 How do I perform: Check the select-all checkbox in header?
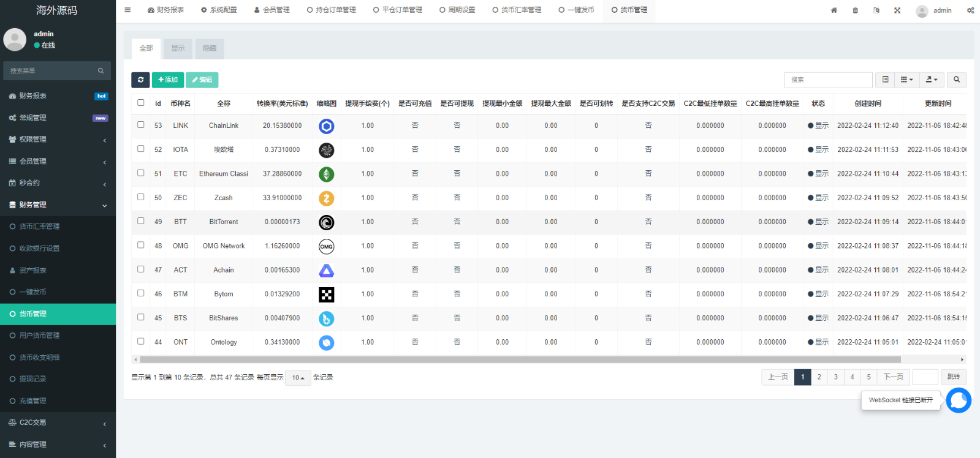click(141, 103)
